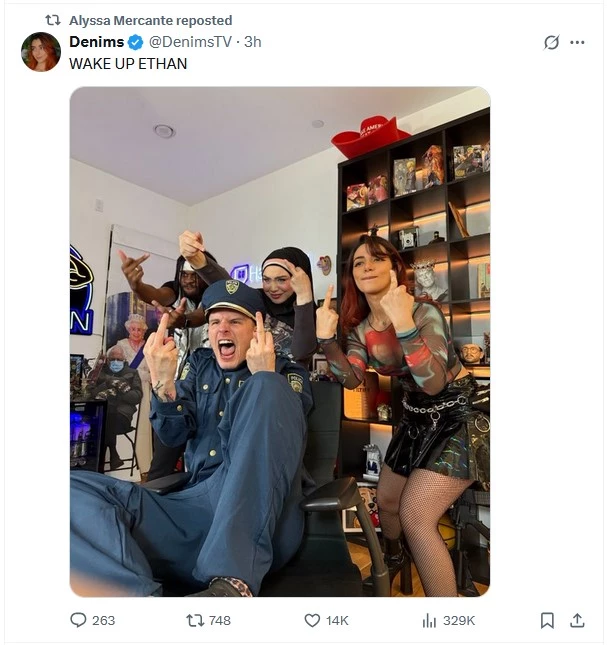Click Alyssa Mercante reposted label
This screenshot has width=607, height=645.
tap(151, 20)
